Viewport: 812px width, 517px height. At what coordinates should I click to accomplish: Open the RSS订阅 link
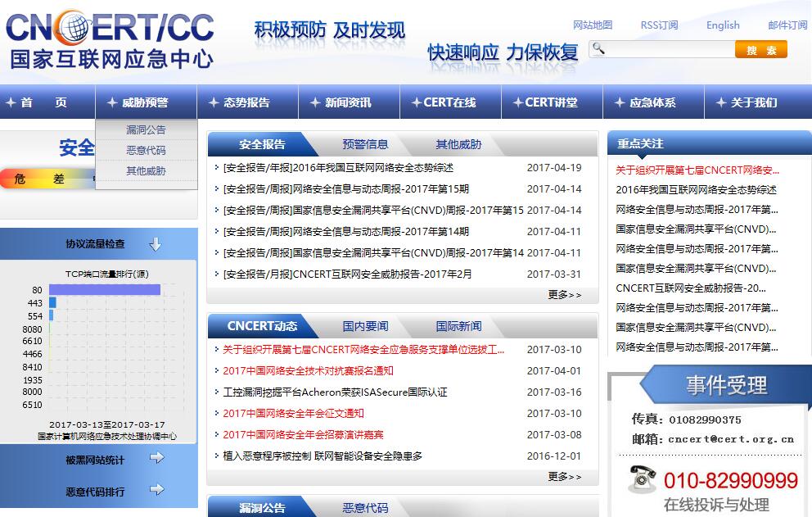coord(659,25)
